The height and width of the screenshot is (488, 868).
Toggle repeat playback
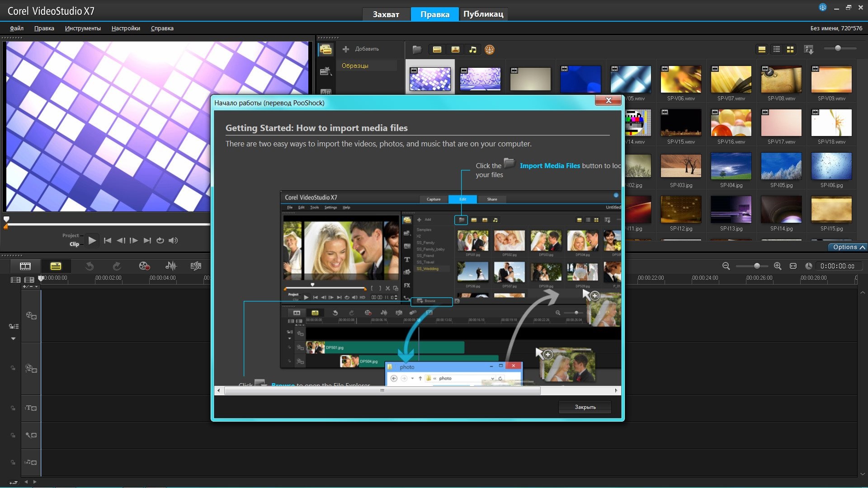[160, 240]
